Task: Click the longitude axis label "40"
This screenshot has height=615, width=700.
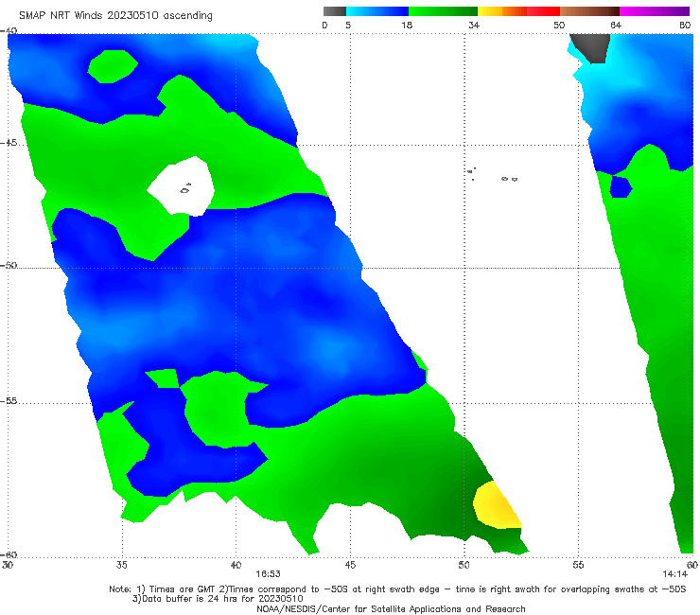Action: point(236,565)
